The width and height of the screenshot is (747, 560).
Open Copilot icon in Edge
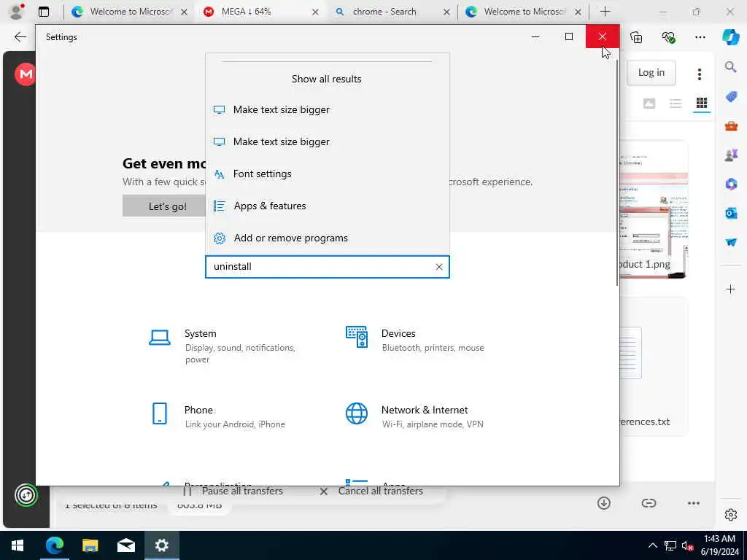[731, 37]
